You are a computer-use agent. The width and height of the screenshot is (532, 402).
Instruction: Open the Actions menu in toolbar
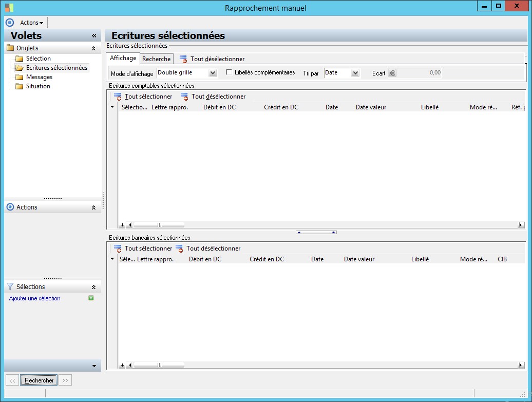(x=31, y=23)
